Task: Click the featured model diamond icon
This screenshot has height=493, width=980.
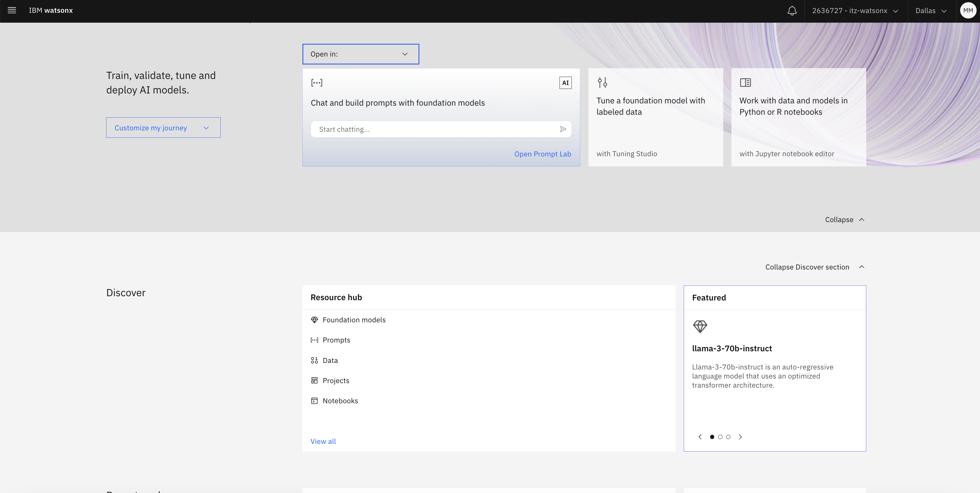Action: (x=700, y=326)
